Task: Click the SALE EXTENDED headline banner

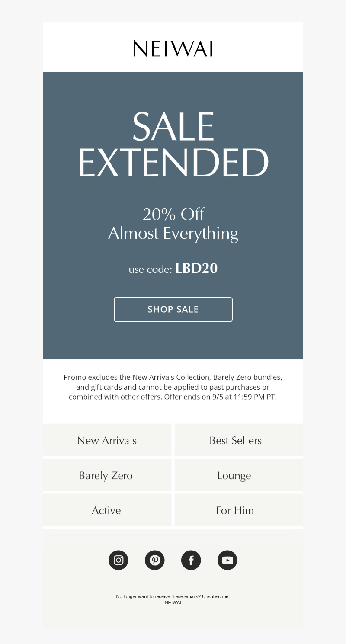Action: click(173, 144)
